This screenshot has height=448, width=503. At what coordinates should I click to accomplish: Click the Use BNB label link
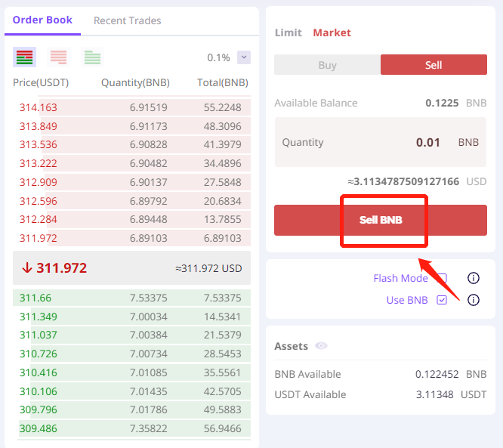coord(407,300)
